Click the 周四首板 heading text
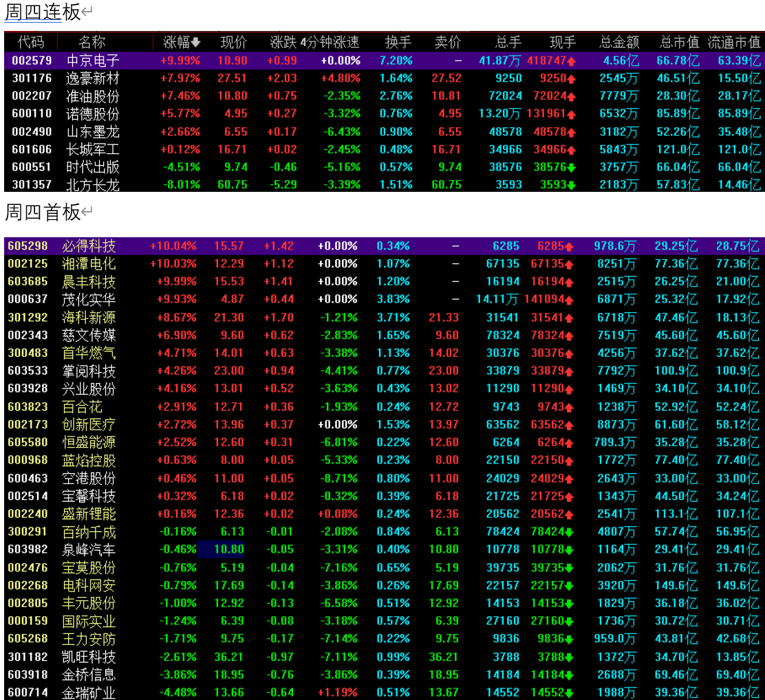 (43, 212)
